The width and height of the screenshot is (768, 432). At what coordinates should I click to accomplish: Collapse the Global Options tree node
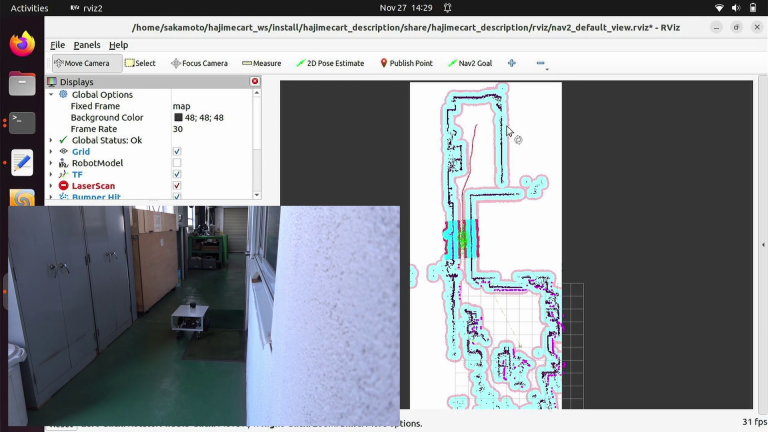pos(52,95)
